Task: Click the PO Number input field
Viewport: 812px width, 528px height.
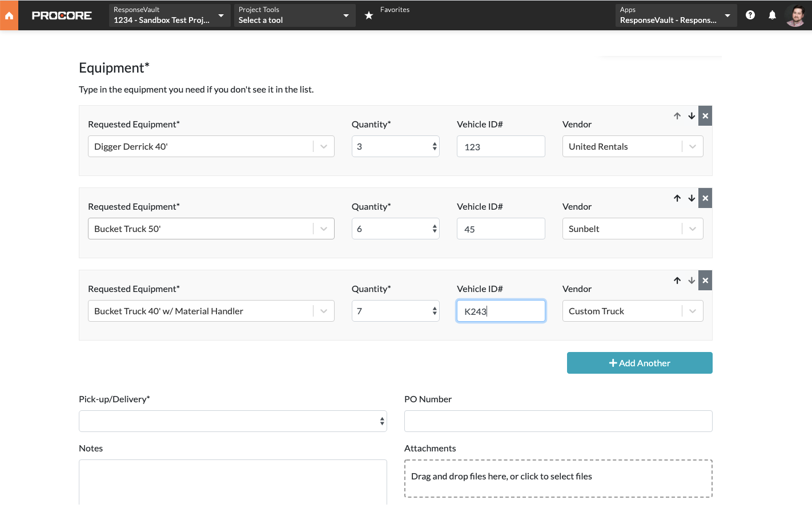Action: [x=558, y=421]
